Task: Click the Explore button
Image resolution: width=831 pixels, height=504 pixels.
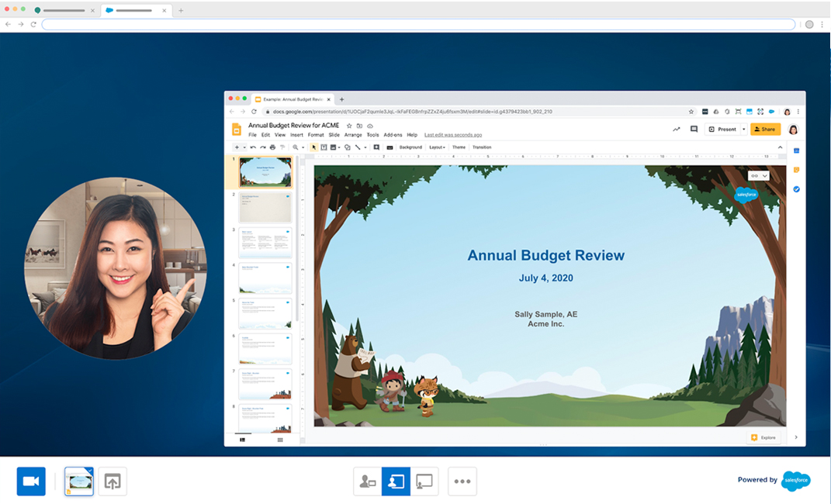Action: (763, 437)
